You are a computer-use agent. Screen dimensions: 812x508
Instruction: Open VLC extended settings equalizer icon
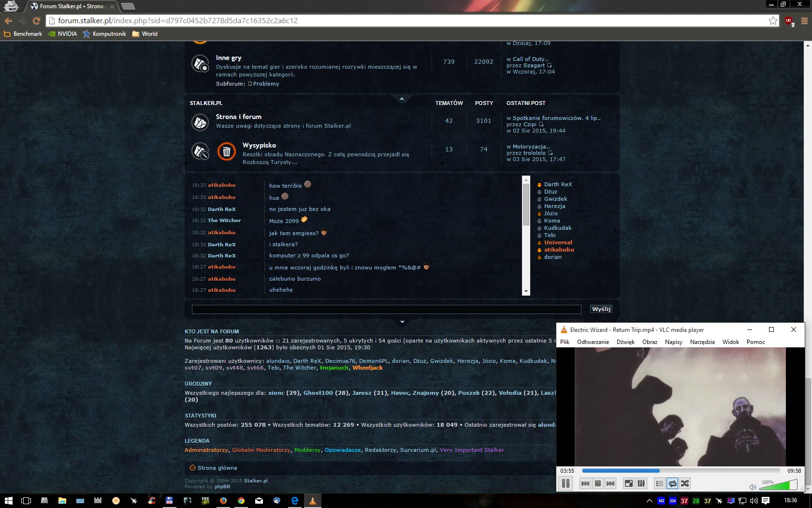click(x=641, y=483)
